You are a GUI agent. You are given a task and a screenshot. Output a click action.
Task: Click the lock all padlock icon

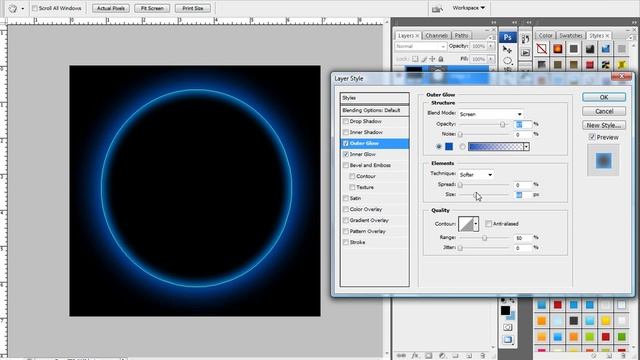pyautogui.click(x=441, y=59)
